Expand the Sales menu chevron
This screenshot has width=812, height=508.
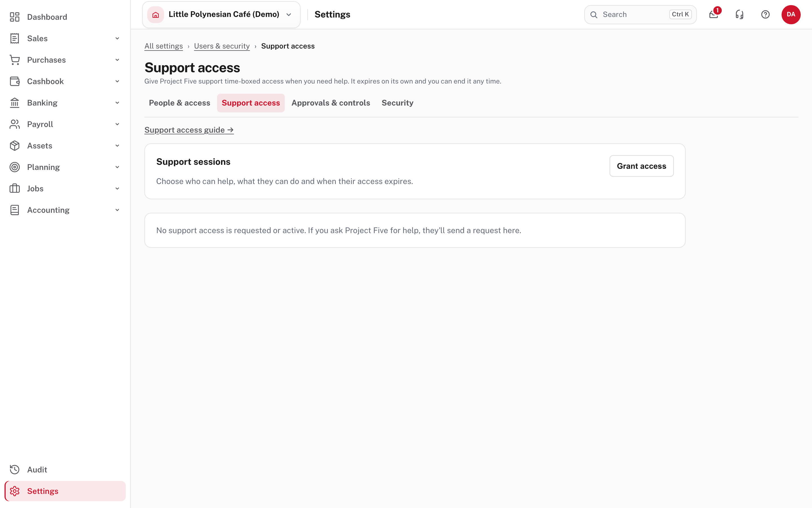[117, 38]
